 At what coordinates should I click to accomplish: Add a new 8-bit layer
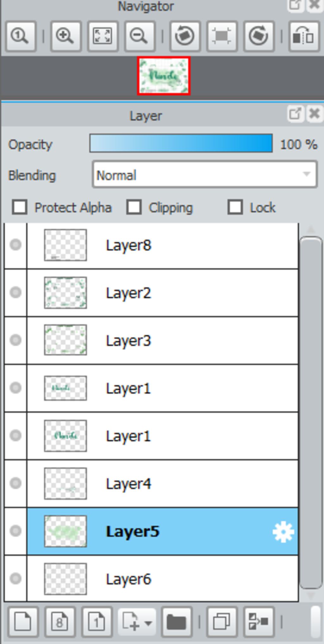60,622
